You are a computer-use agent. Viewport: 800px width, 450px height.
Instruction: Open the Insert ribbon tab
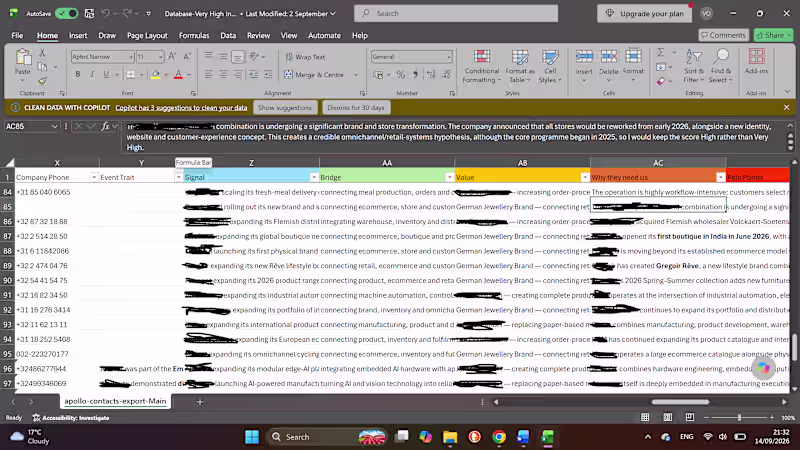(x=78, y=35)
